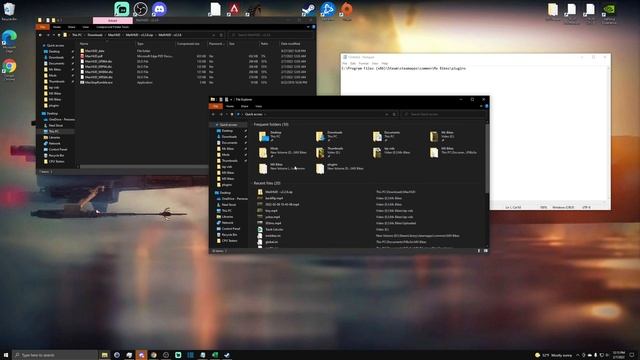Launch the Apex Legends desktop shortcut

[234, 9]
